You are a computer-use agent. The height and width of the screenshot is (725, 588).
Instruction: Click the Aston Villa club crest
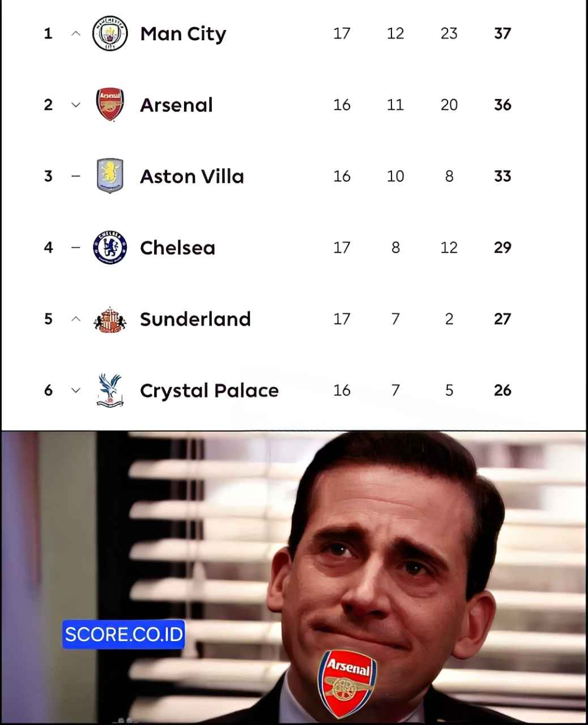pyautogui.click(x=110, y=176)
